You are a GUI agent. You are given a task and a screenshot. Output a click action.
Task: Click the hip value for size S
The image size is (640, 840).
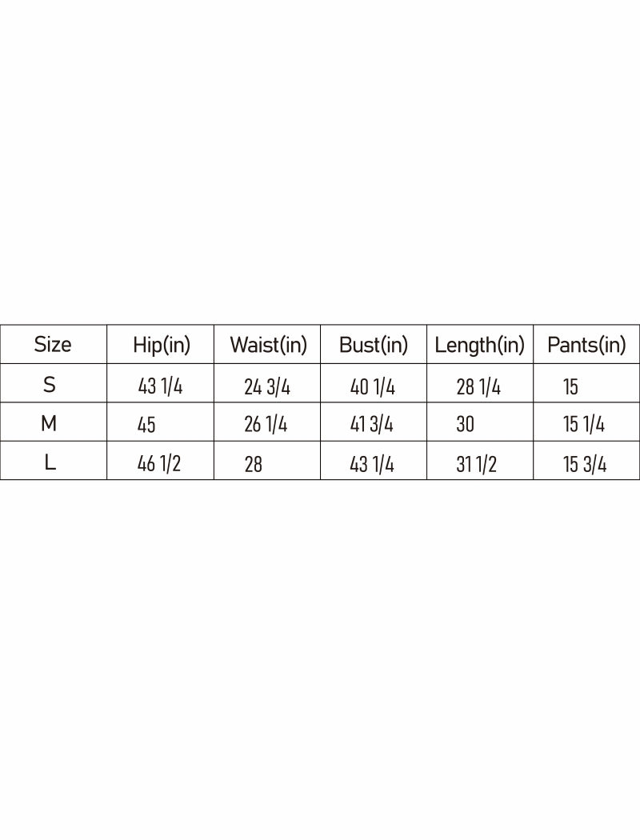[x=160, y=387]
